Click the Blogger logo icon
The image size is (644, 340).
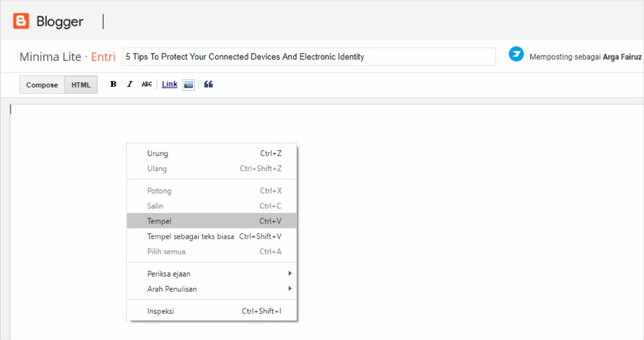(x=21, y=21)
